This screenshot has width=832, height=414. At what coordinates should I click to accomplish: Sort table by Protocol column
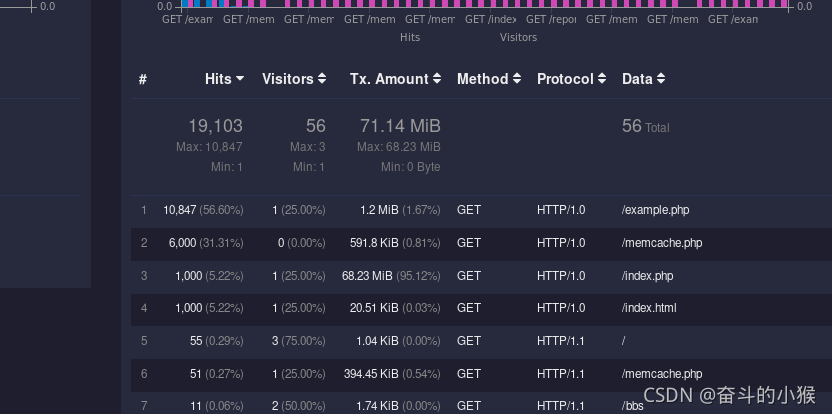[x=571, y=79]
